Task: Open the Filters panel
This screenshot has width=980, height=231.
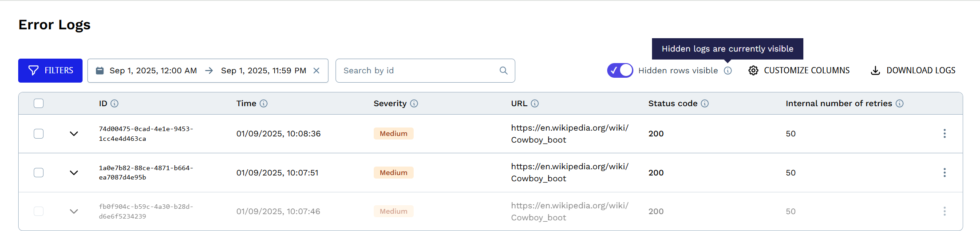Action: click(x=50, y=71)
